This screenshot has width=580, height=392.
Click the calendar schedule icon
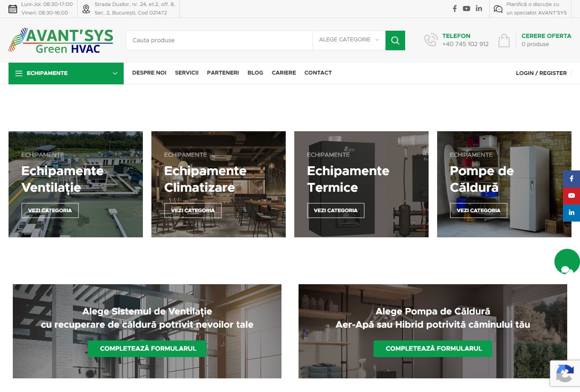point(13,9)
